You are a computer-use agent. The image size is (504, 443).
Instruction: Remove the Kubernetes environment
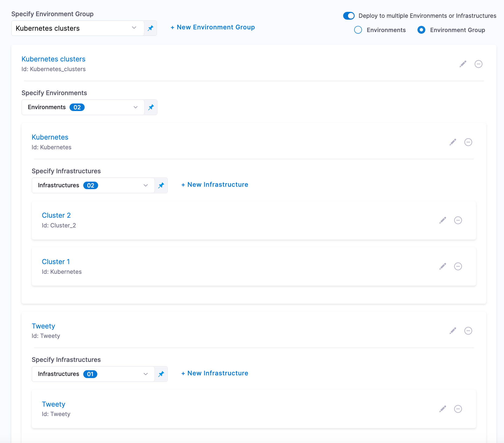coord(468,142)
